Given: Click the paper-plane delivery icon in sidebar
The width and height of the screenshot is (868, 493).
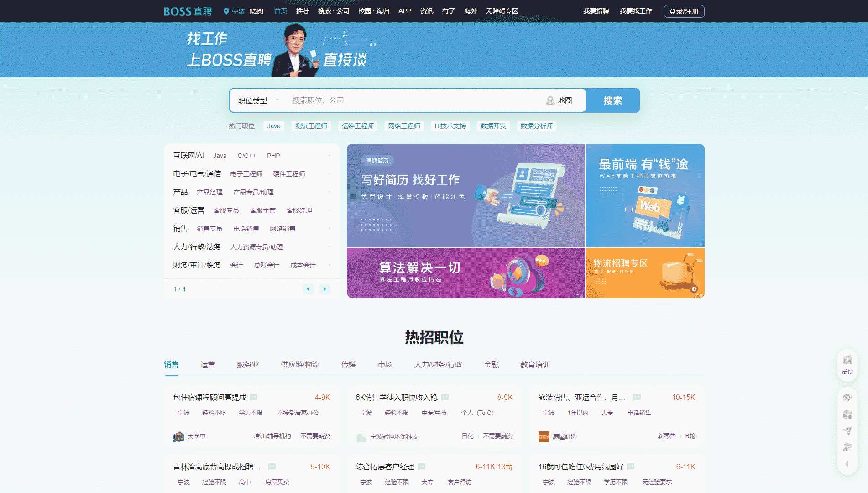Looking at the screenshot, I should pos(847,430).
